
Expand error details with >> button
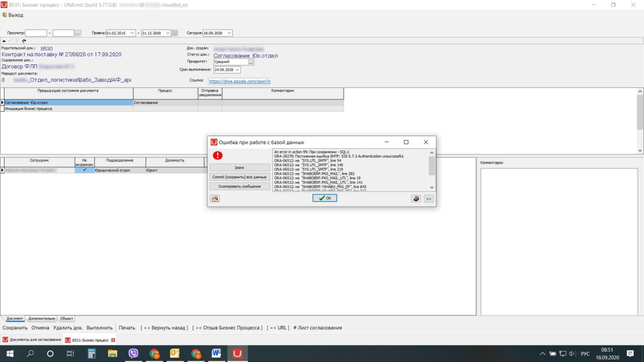(x=429, y=199)
